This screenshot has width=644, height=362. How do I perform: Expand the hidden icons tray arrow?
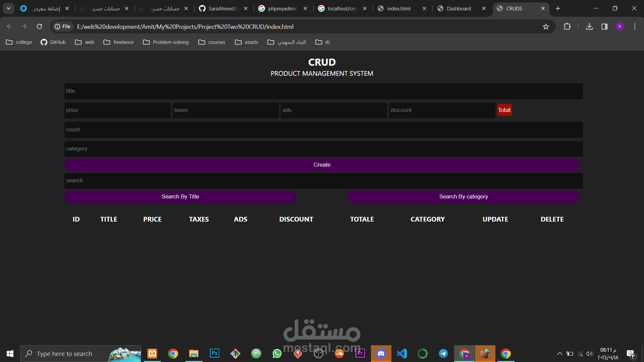click(x=559, y=353)
